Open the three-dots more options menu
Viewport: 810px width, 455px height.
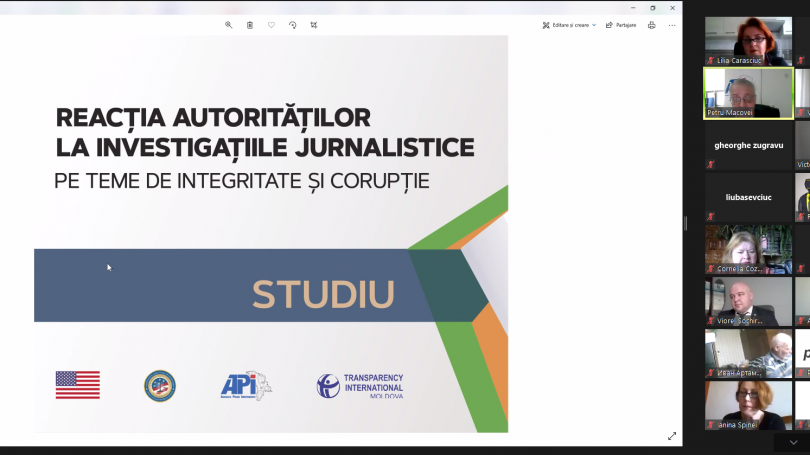tap(672, 25)
